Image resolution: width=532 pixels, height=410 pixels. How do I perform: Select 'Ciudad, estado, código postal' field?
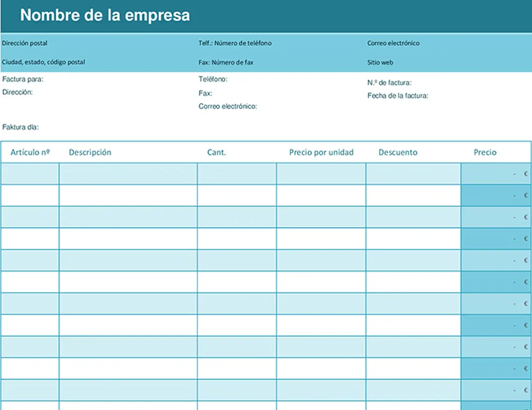44,63
